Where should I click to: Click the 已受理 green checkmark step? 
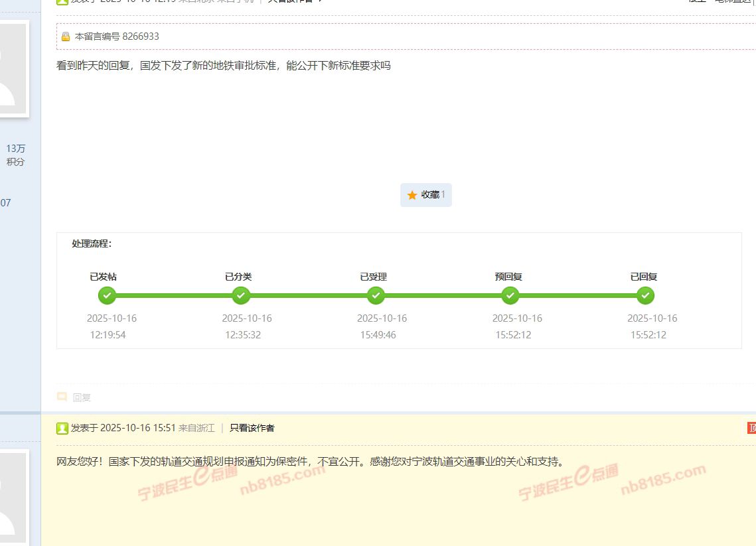click(376, 295)
